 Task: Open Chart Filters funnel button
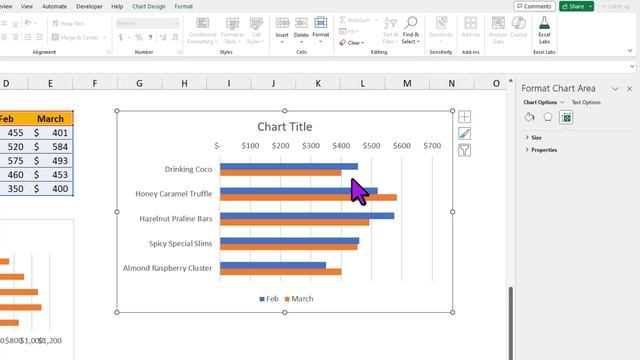coord(464,150)
